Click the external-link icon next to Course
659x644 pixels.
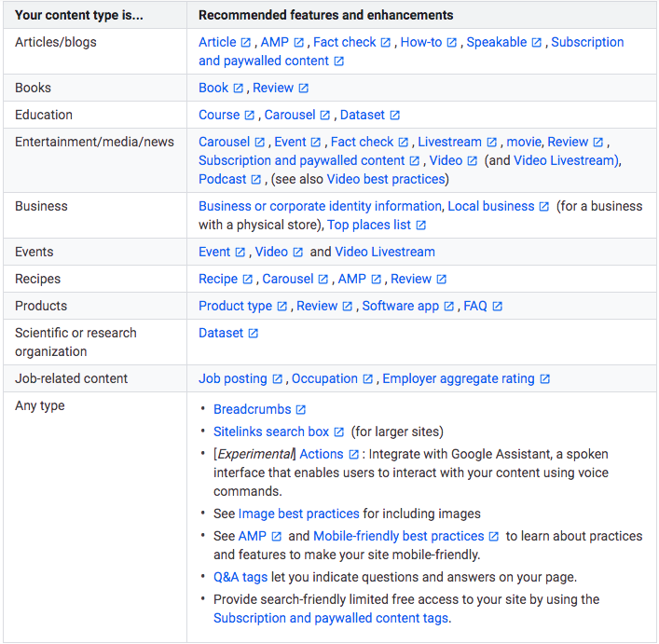tap(250, 116)
